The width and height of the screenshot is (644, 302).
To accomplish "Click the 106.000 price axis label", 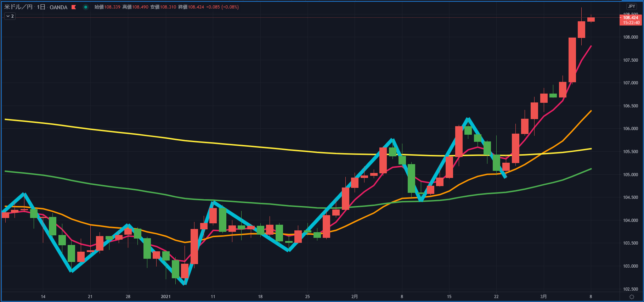I will pyautogui.click(x=631, y=129).
